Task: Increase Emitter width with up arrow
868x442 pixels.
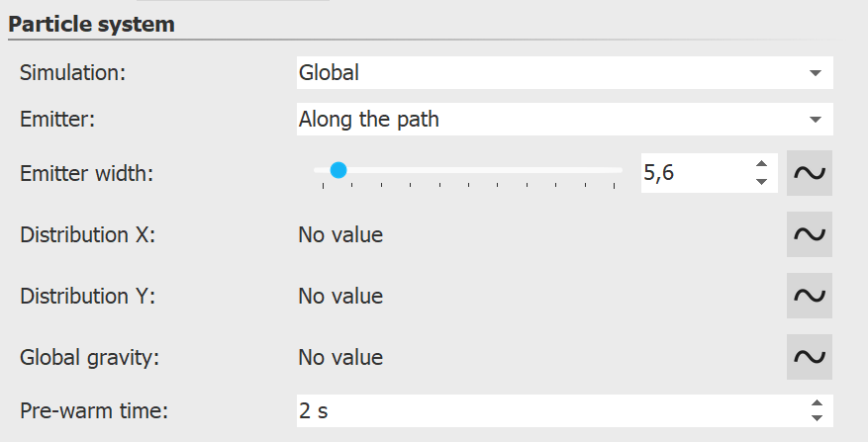Action: coord(761,164)
